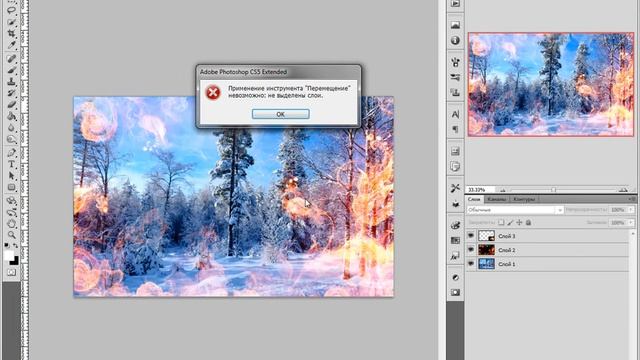Select the Clone Stamp tool
640x360 pixels.
pyautogui.click(x=11, y=82)
